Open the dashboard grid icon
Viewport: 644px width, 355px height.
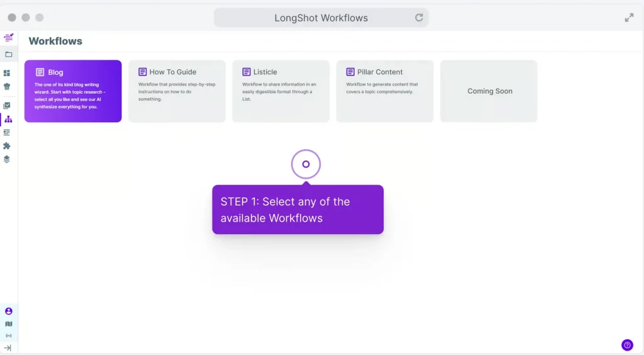[8, 73]
